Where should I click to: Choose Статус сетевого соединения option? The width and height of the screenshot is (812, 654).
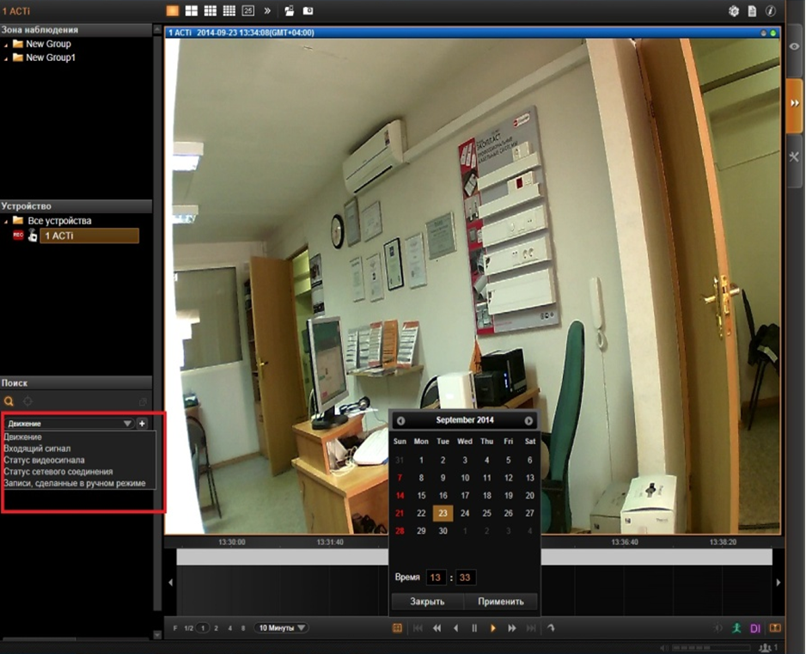(58, 472)
